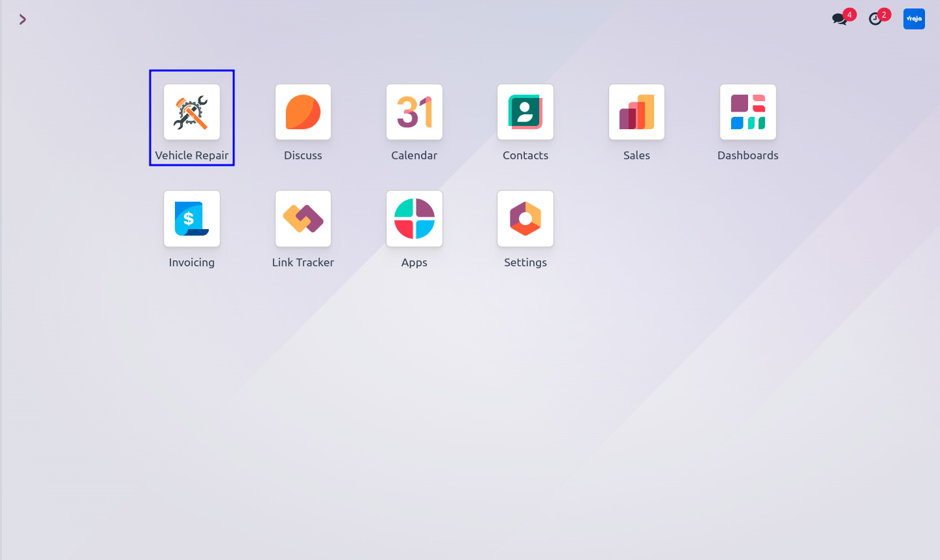Image resolution: width=940 pixels, height=560 pixels.
Task: Open the Vehicle Repair app icon
Action: (x=192, y=112)
